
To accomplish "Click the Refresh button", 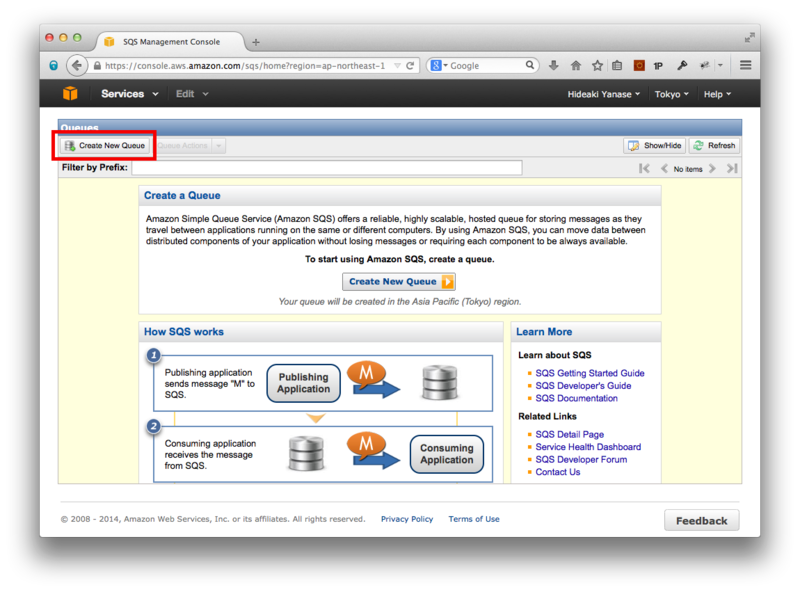I will (x=715, y=146).
